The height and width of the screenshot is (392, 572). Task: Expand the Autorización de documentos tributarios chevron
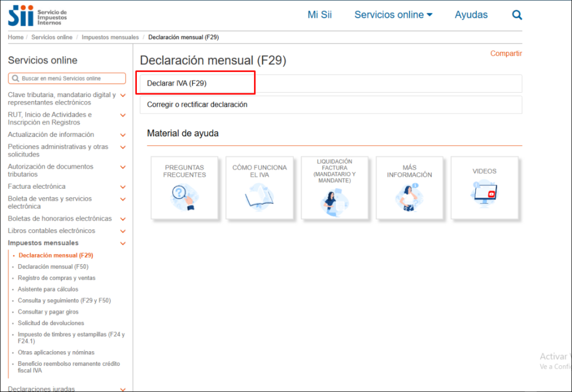[x=123, y=167]
